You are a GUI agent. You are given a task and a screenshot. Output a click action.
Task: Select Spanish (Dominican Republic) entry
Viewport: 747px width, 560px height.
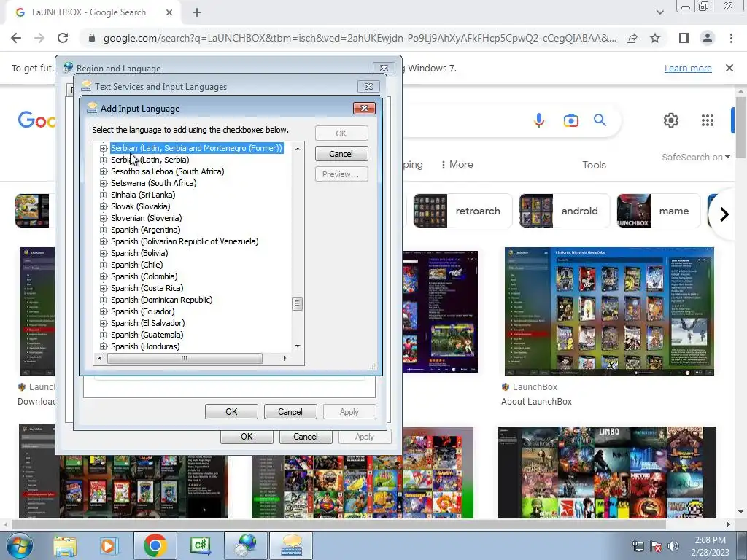click(161, 300)
